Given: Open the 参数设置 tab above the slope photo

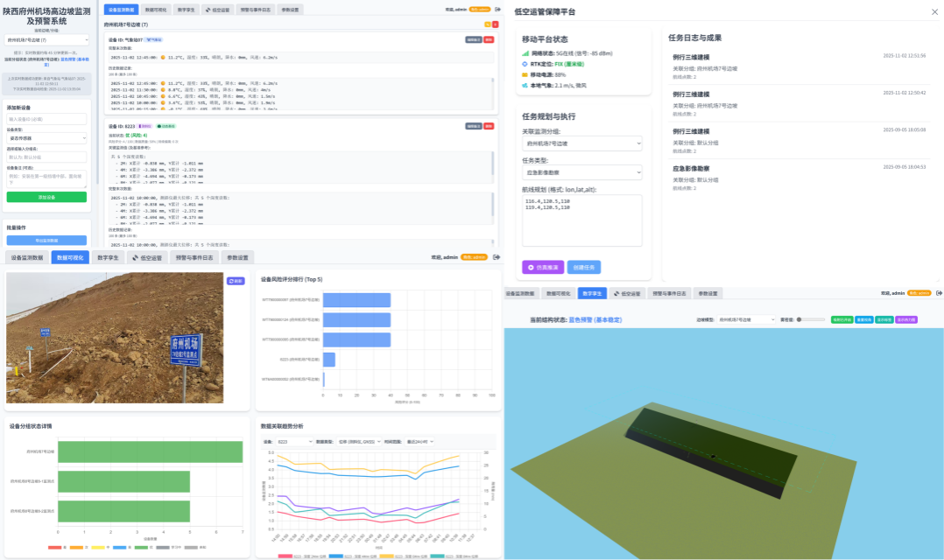Looking at the screenshot, I should pyautogui.click(x=237, y=258).
